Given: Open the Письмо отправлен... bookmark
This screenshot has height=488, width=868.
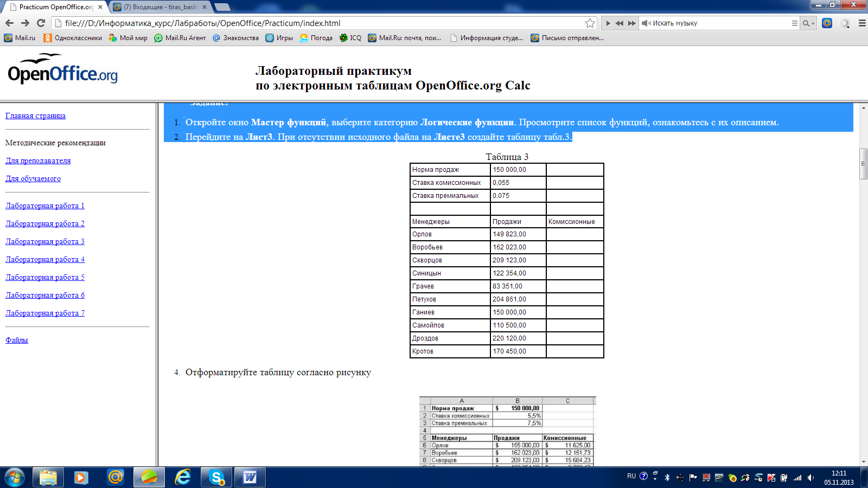Looking at the screenshot, I should (x=567, y=38).
